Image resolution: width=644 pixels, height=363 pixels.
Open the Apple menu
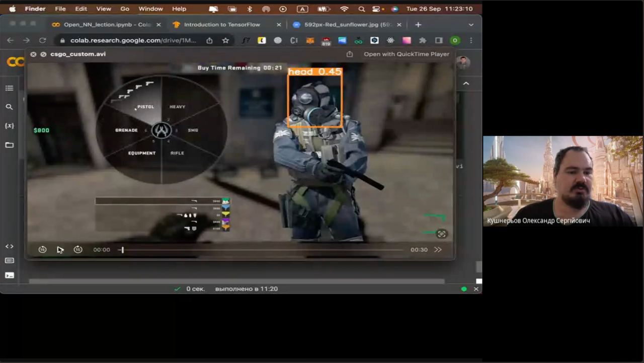[12, 9]
